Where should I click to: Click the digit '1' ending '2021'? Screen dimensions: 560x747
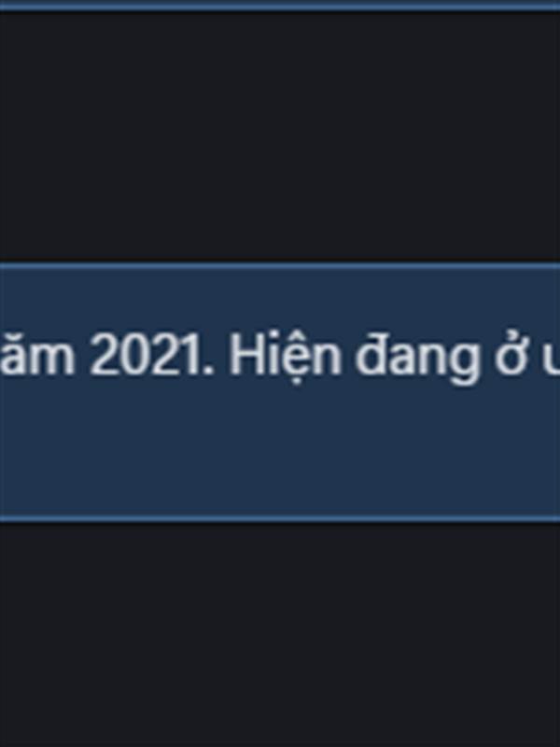(x=196, y=359)
